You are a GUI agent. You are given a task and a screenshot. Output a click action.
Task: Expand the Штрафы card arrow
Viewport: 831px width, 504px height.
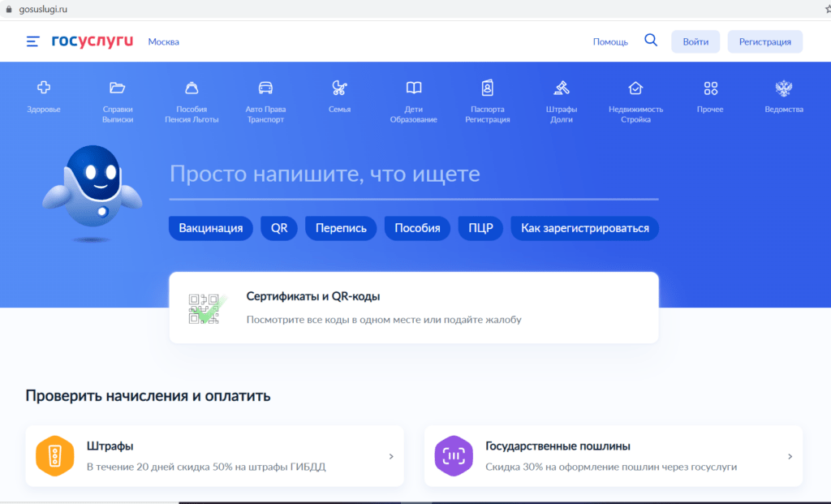point(390,456)
